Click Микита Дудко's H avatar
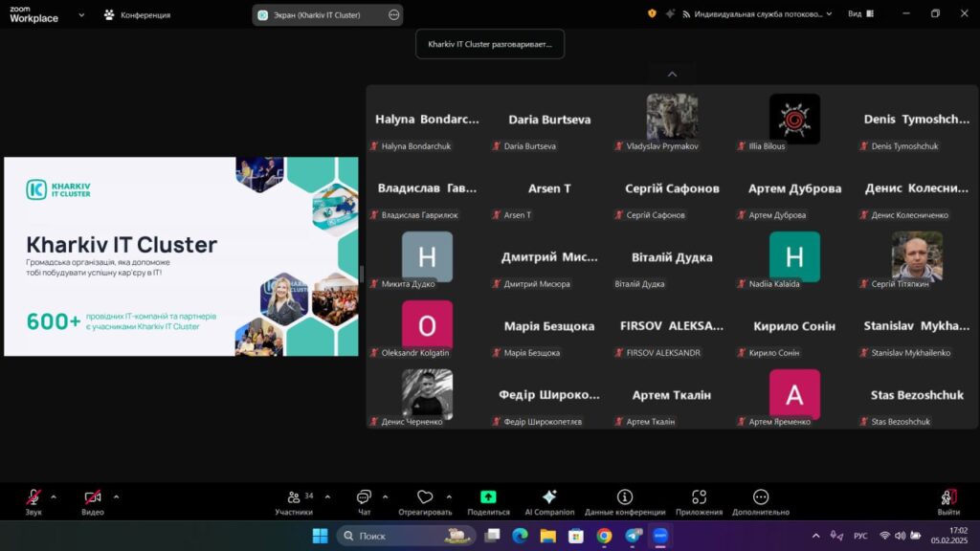The image size is (980, 551). point(427,256)
